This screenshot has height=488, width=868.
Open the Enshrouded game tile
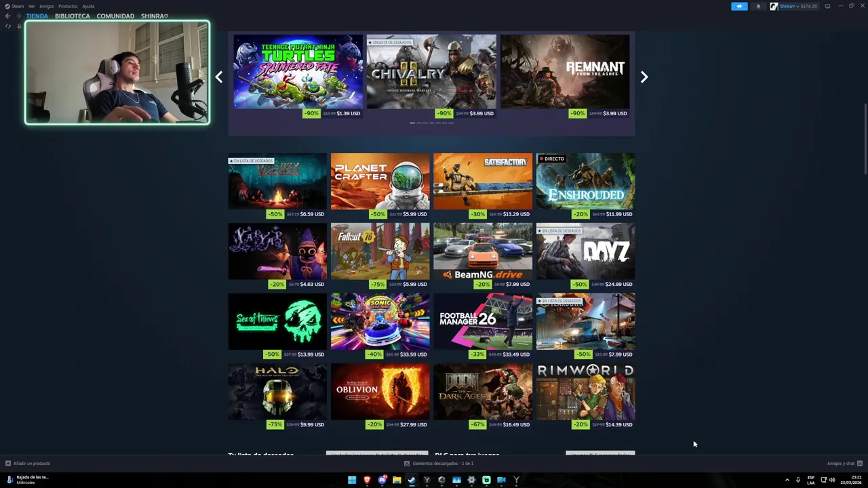click(586, 181)
